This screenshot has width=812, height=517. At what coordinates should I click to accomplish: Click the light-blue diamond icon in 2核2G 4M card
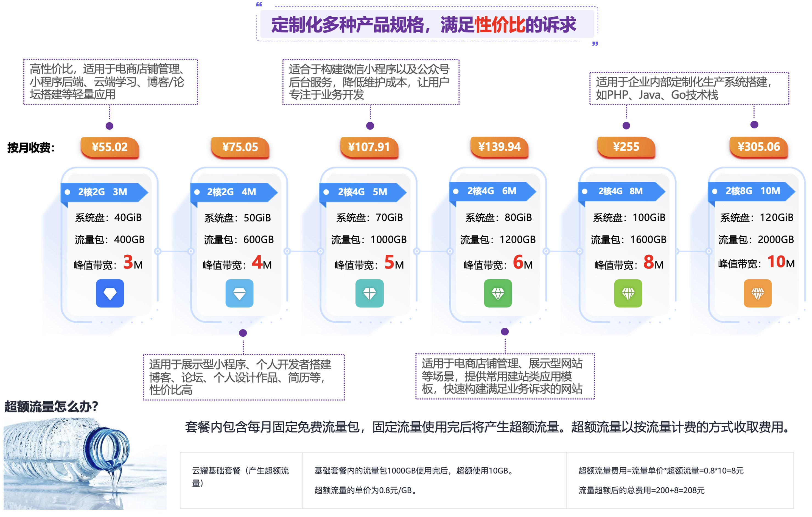point(239,293)
